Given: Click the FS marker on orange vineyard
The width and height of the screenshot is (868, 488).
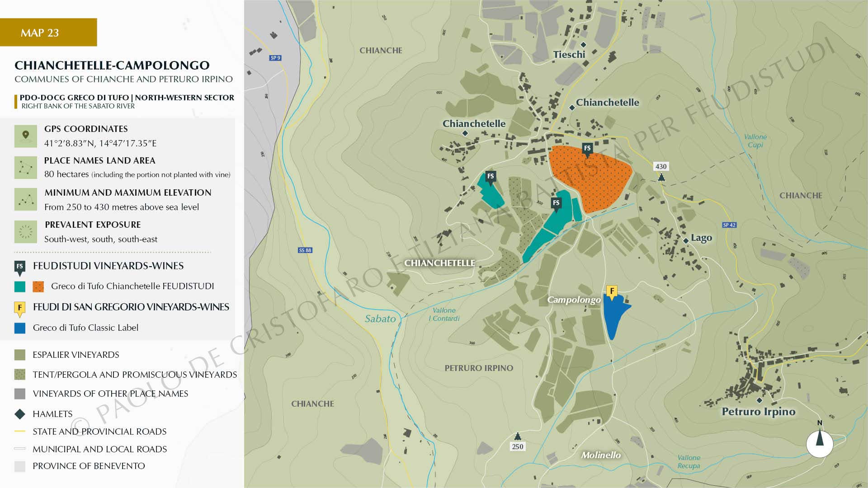Looking at the screenshot, I should [x=587, y=149].
